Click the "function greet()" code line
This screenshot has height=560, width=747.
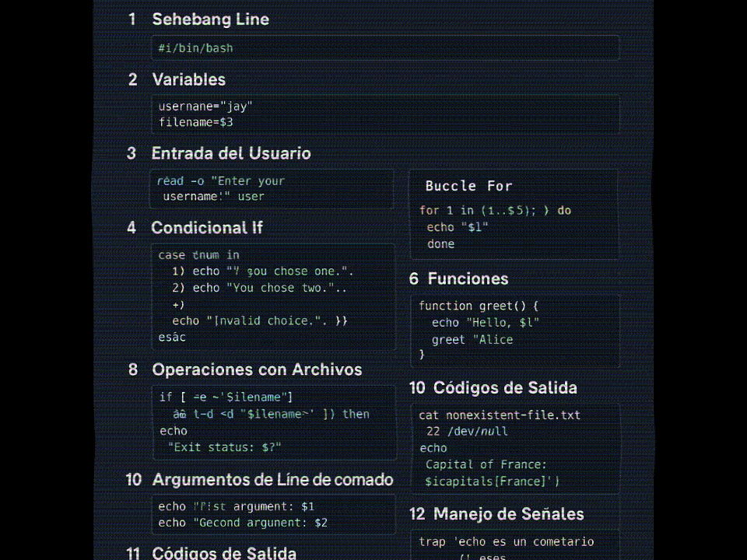479,306
